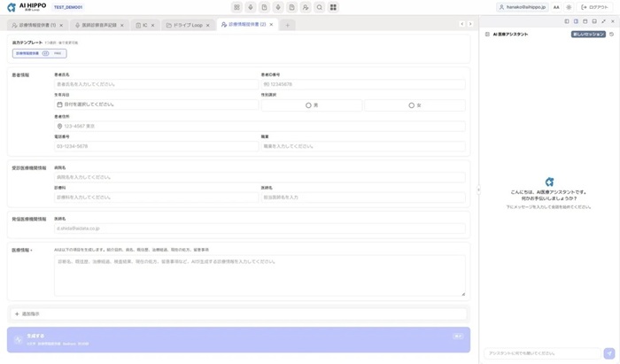Dock assistant panel to the right
This screenshot has height=364, width=620.
pos(576,21)
